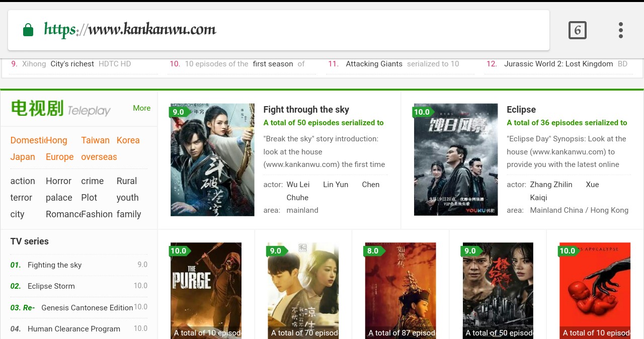Choose the terror genre
This screenshot has width=644, height=339.
[x=21, y=198]
